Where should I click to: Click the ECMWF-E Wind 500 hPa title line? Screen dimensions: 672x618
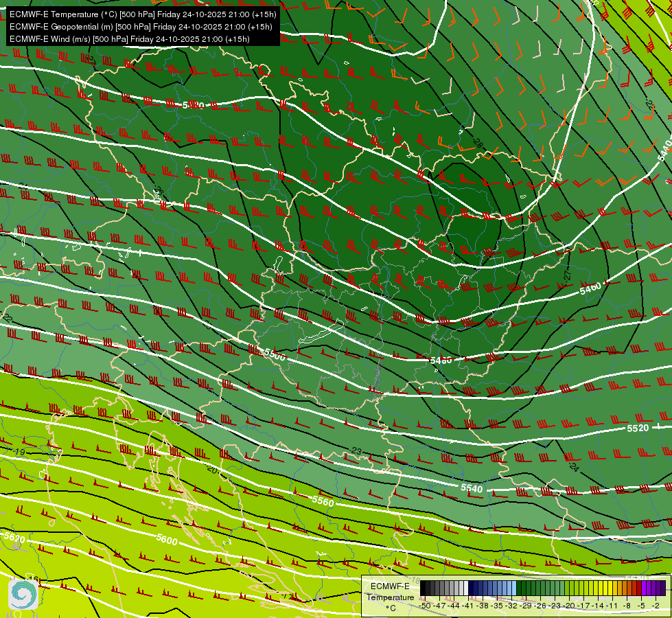click(x=130, y=39)
